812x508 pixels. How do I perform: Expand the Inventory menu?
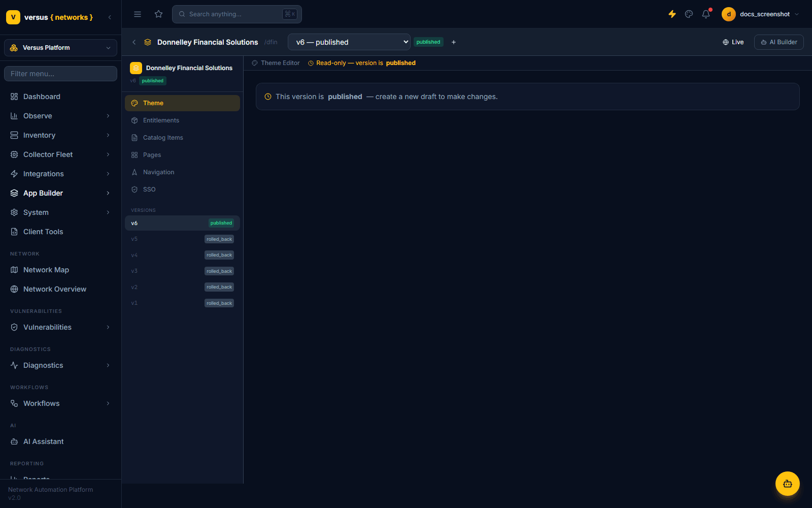click(x=60, y=135)
